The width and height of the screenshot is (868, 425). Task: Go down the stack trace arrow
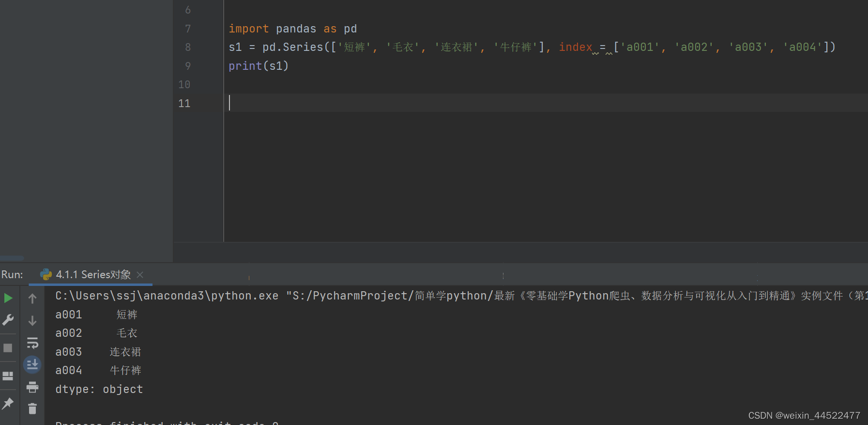coord(32,321)
